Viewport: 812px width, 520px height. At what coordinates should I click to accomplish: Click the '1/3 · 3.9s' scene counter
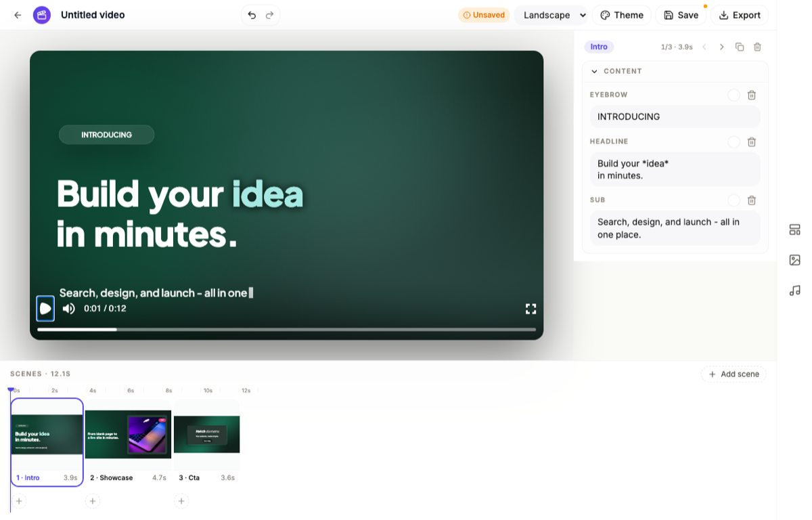point(677,47)
